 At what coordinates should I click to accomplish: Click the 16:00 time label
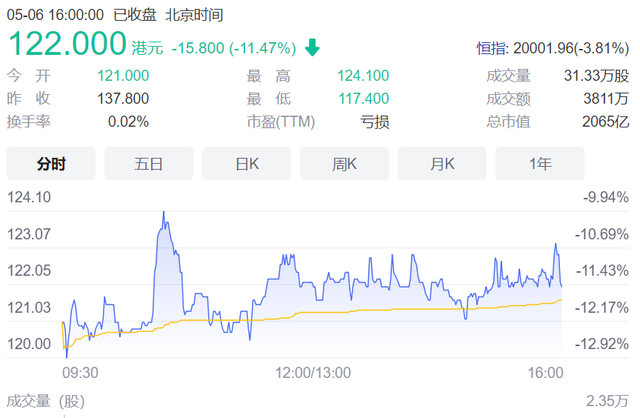pyautogui.click(x=545, y=373)
